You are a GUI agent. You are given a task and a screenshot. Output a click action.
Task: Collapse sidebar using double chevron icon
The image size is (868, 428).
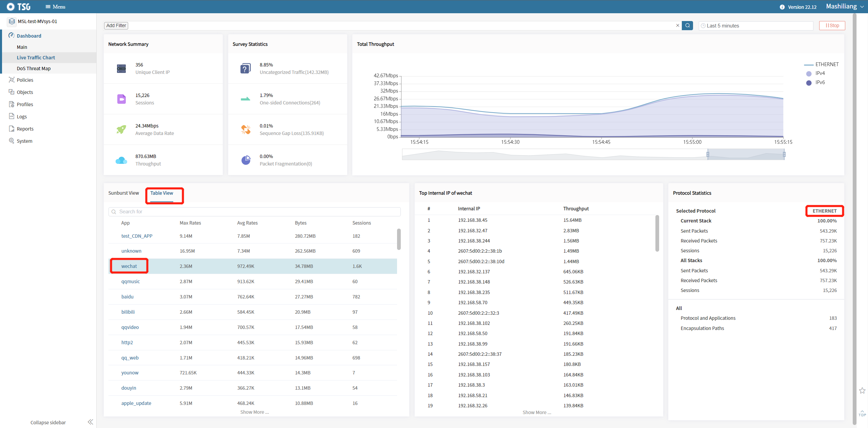[90, 422]
